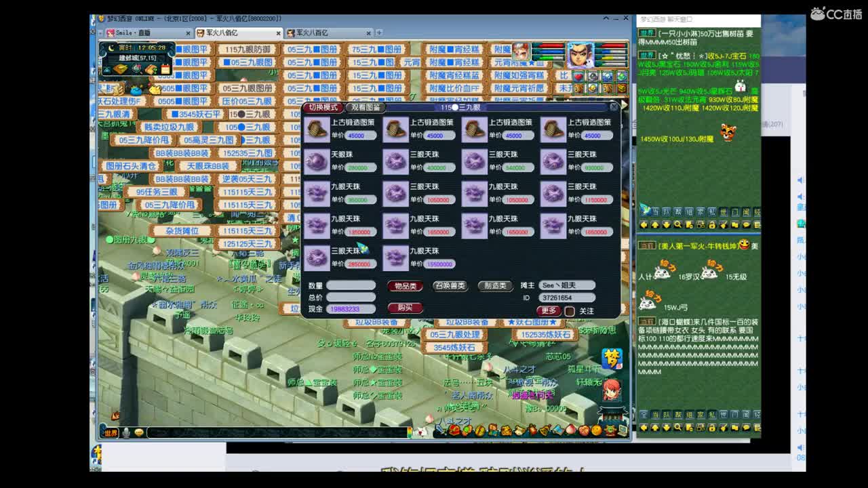
Task: Click the 数量 quantity field
Action: coord(351,286)
